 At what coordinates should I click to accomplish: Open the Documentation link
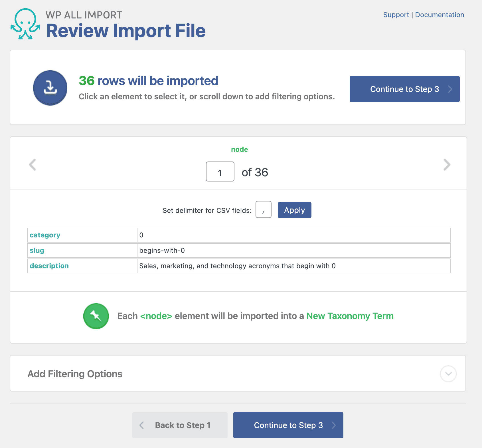[x=439, y=15]
